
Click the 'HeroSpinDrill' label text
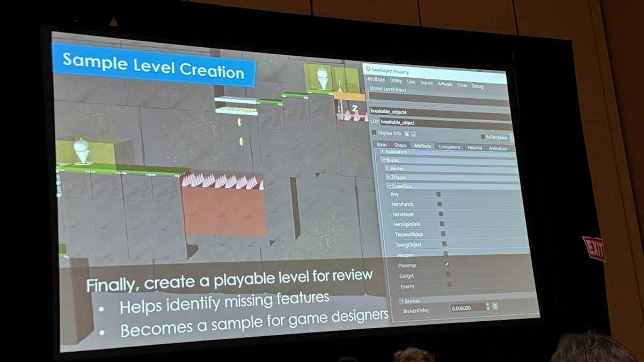[406, 224]
